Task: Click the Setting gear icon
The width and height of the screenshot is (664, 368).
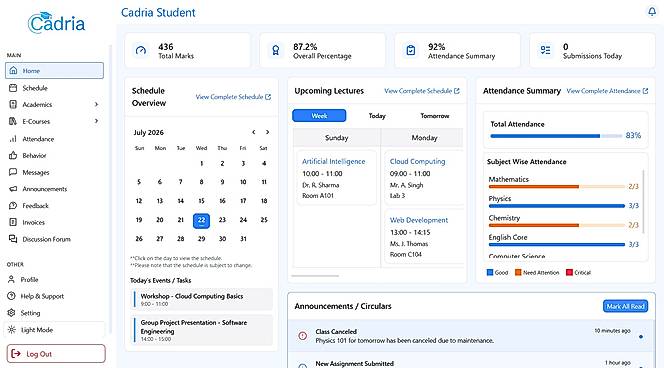Action: pyautogui.click(x=11, y=313)
